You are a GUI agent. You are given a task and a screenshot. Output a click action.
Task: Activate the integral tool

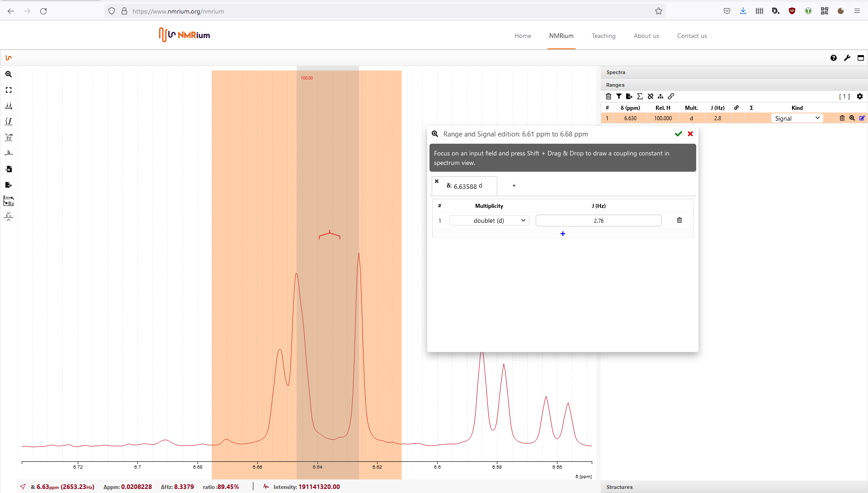(9, 122)
